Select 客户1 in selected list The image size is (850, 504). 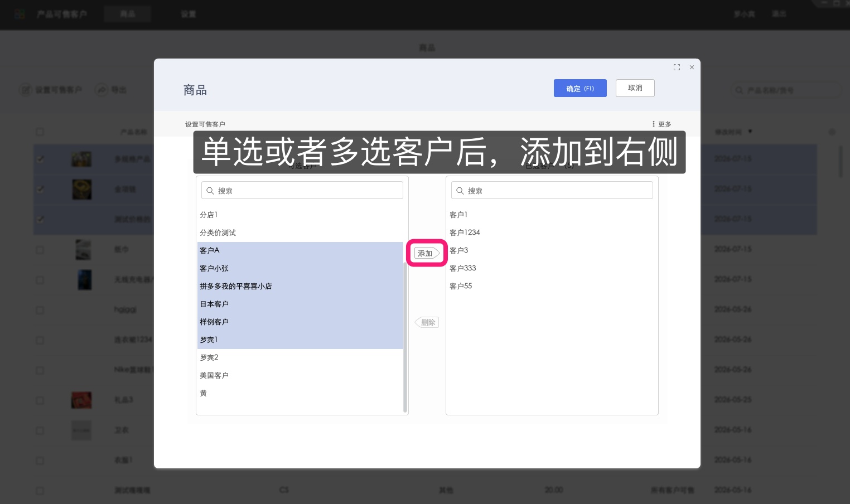click(552, 215)
